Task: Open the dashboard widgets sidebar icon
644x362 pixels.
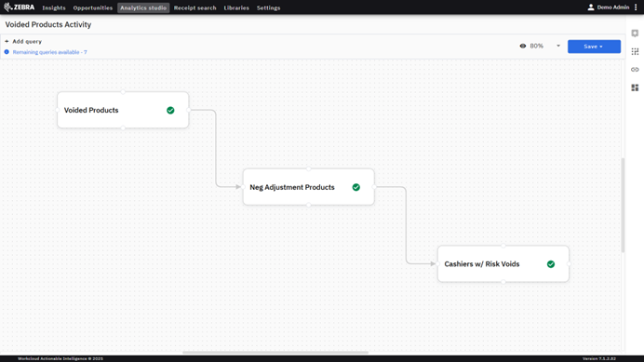Action: (x=635, y=87)
